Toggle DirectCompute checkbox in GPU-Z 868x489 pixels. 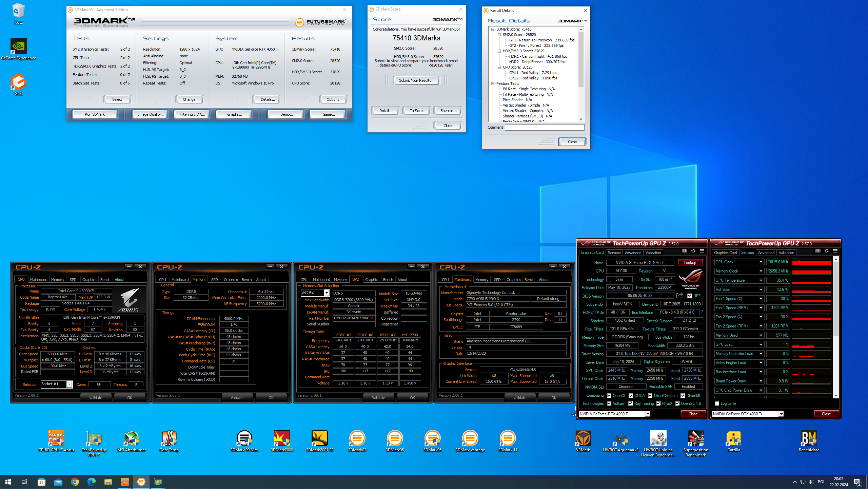650,396
